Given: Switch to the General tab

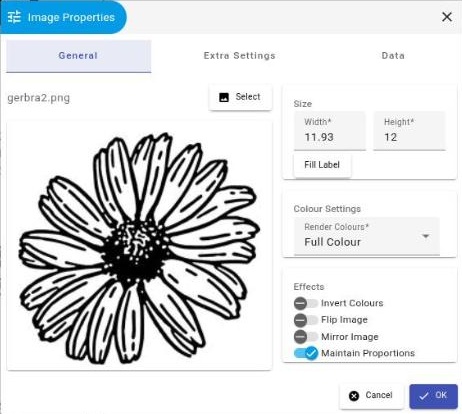Looking at the screenshot, I should (x=78, y=56).
